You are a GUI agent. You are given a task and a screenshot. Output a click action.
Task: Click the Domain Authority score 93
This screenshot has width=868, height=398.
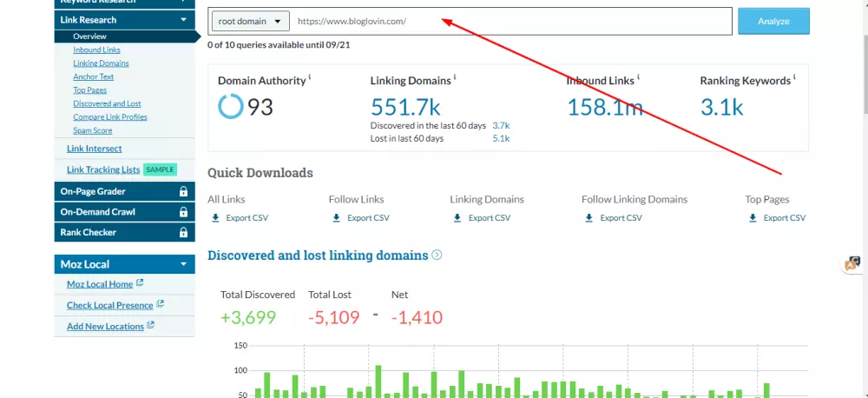pos(260,107)
